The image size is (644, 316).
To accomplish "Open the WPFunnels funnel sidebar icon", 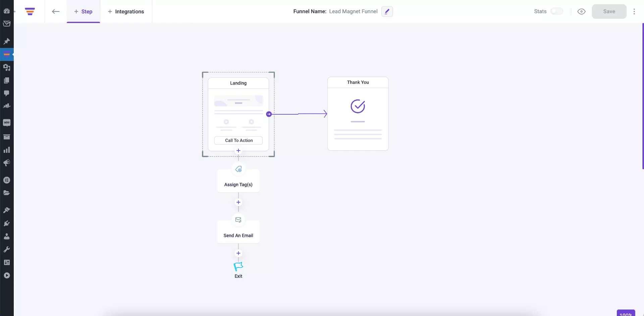I will point(7,54).
